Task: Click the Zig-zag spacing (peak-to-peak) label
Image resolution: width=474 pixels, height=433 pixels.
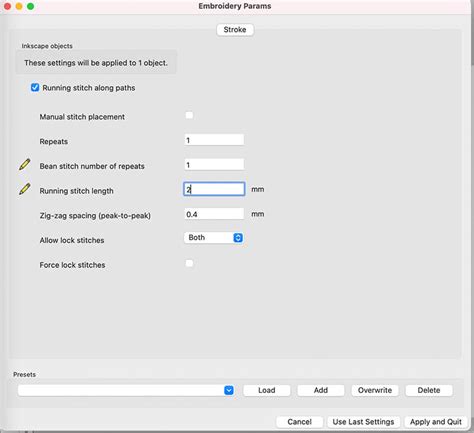Action: tap(95, 216)
